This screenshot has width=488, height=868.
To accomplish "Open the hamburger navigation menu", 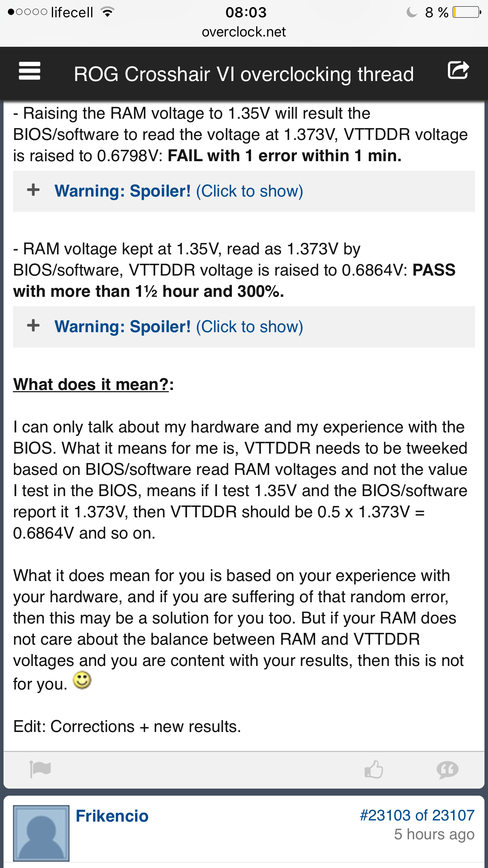I will [x=29, y=72].
